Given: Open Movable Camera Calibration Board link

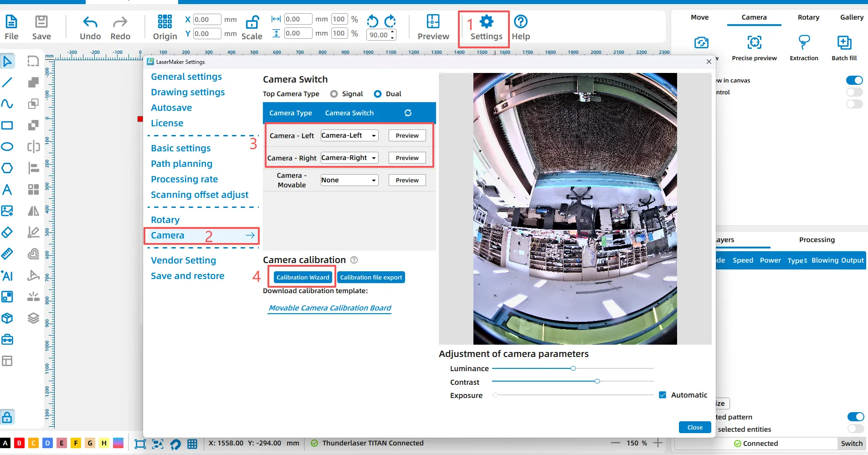Looking at the screenshot, I should click(x=329, y=308).
